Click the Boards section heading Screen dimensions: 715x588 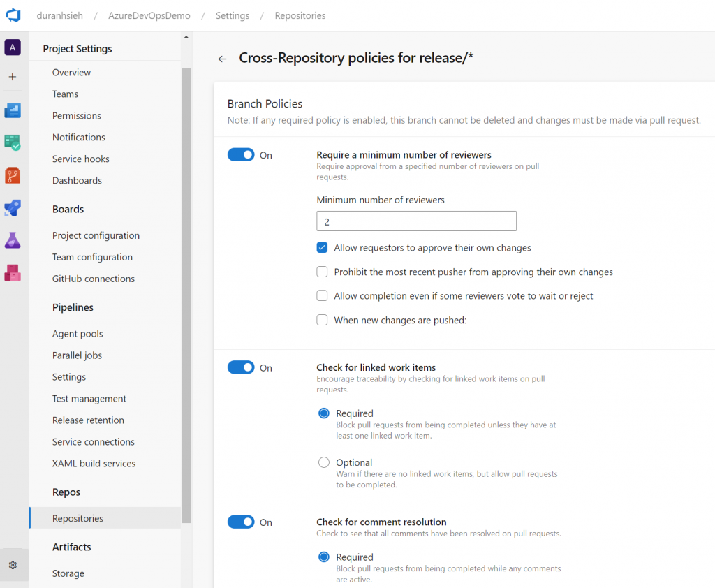coord(68,209)
